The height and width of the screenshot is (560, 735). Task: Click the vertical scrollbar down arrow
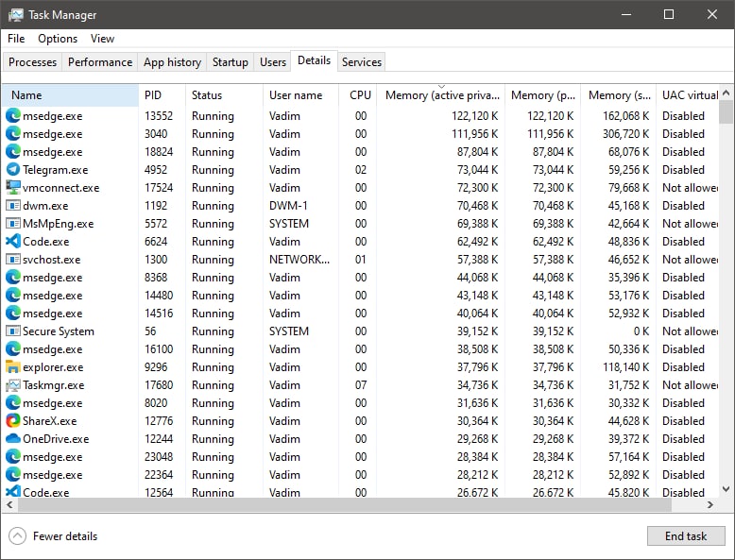coord(726,489)
